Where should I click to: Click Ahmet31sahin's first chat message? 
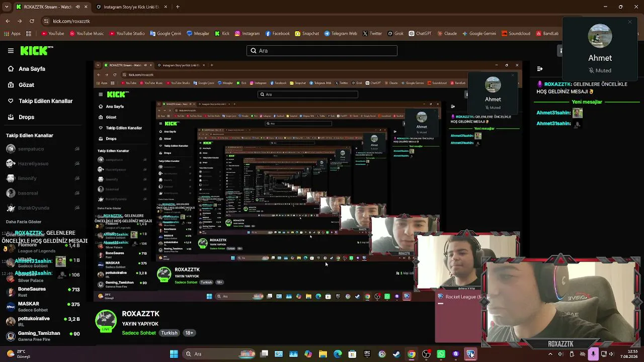[x=559, y=113]
